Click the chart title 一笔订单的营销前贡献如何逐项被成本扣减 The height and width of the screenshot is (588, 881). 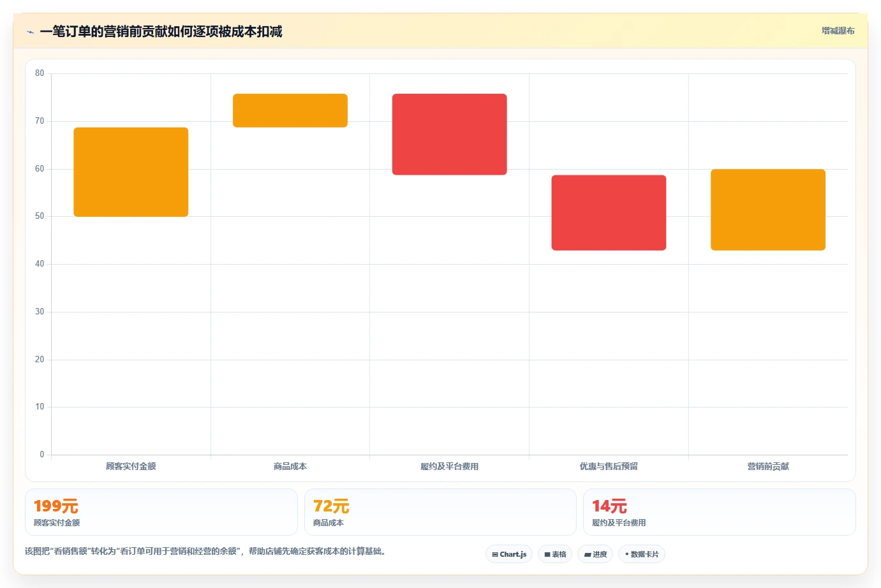[161, 32]
